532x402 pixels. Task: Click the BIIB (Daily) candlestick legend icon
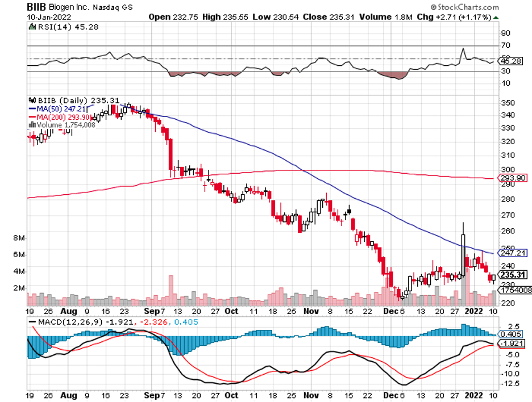point(32,101)
